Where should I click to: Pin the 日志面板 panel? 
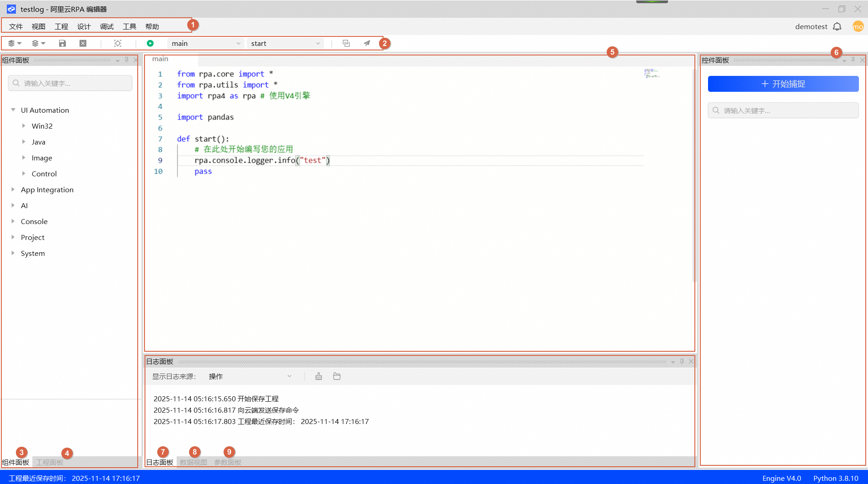(682, 361)
